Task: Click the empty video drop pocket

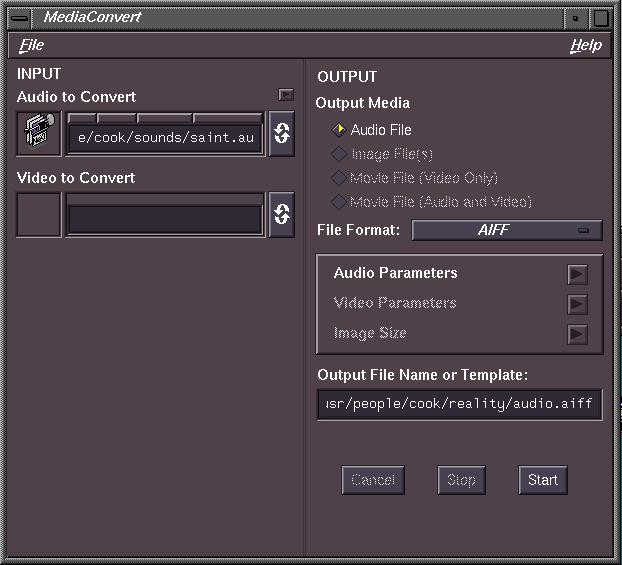Action: click(x=39, y=215)
